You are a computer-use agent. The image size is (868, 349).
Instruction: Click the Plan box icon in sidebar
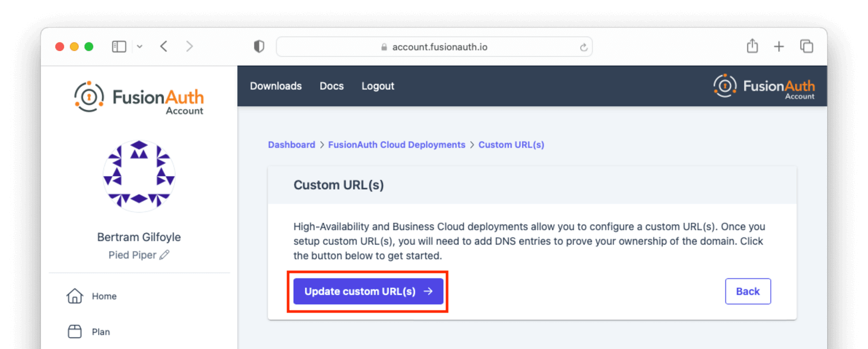point(75,332)
